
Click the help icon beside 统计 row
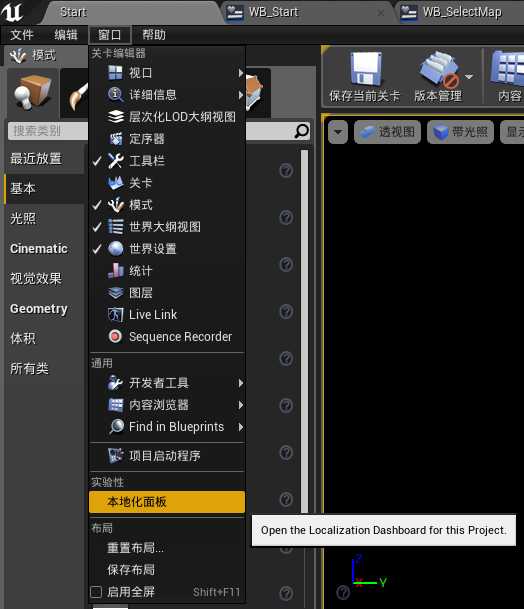(x=286, y=264)
